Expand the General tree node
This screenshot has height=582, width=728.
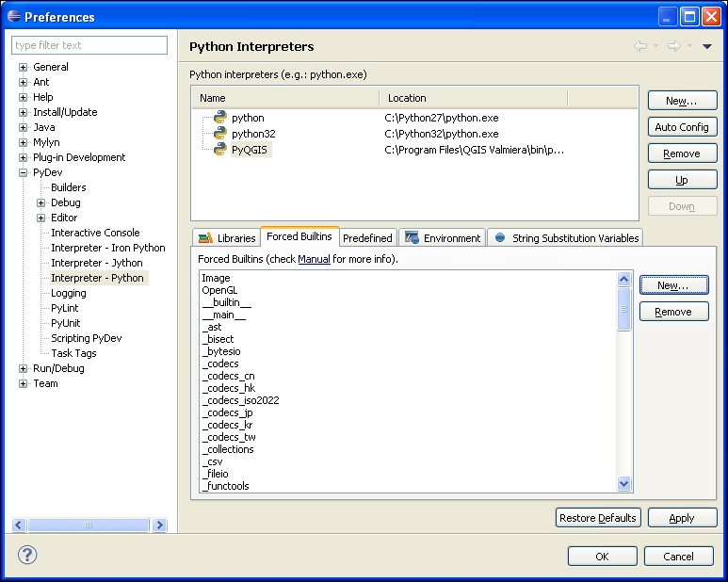click(24, 67)
